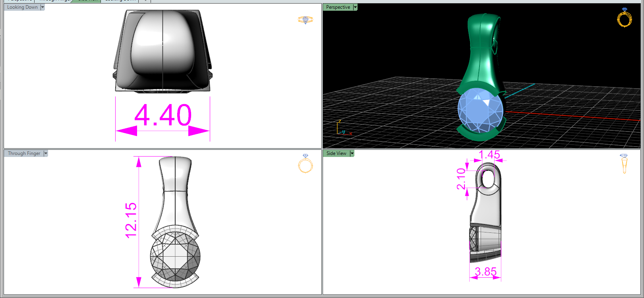The height and width of the screenshot is (298, 644).
Task: Select the blue gemstone in Perspective view
Action: (x=480, y=110)
